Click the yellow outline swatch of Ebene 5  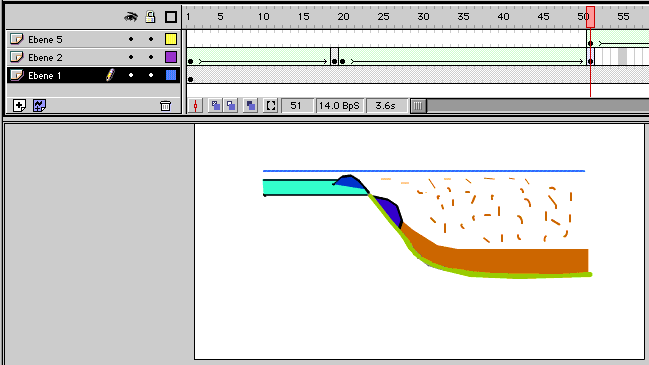point(171,39)
